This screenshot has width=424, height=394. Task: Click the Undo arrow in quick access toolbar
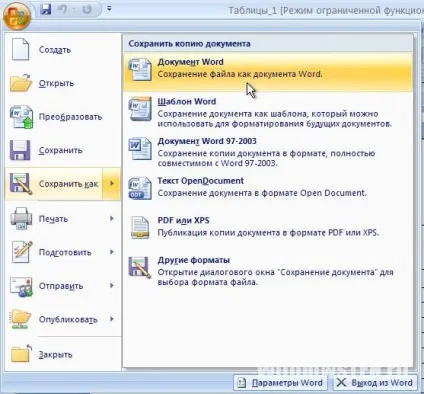pyautogui.click(x=63, y=9)
